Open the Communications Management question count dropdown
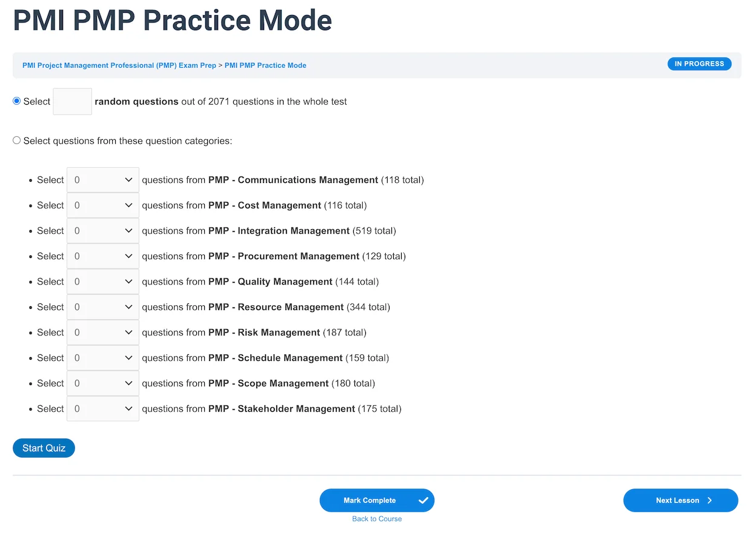 tap(103, 180)
